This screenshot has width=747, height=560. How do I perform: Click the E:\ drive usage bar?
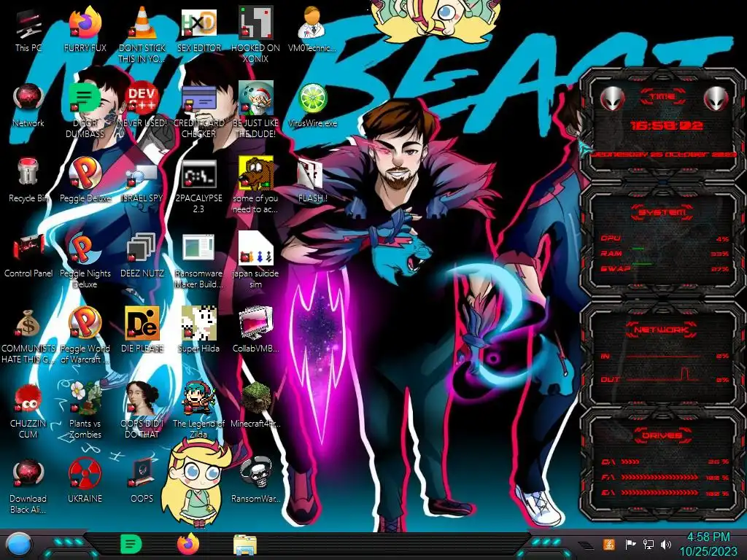coord(665,493)
